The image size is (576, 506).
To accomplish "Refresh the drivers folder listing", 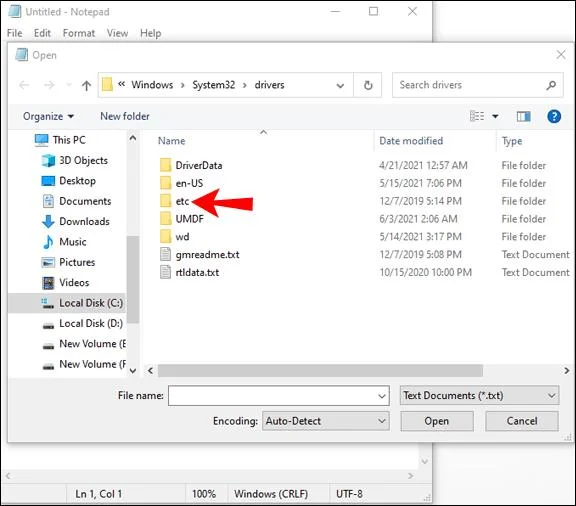I will (x=368, y=85).
